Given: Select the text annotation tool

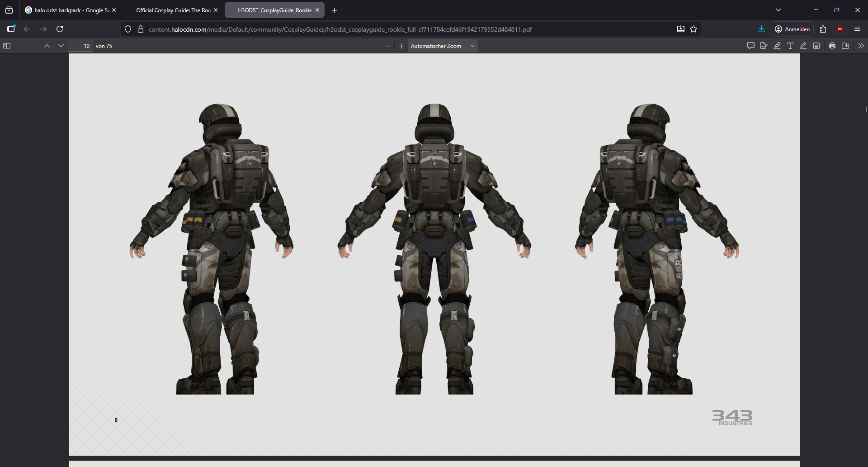Looking at the screenshot, I should click(x=790, y=46).
